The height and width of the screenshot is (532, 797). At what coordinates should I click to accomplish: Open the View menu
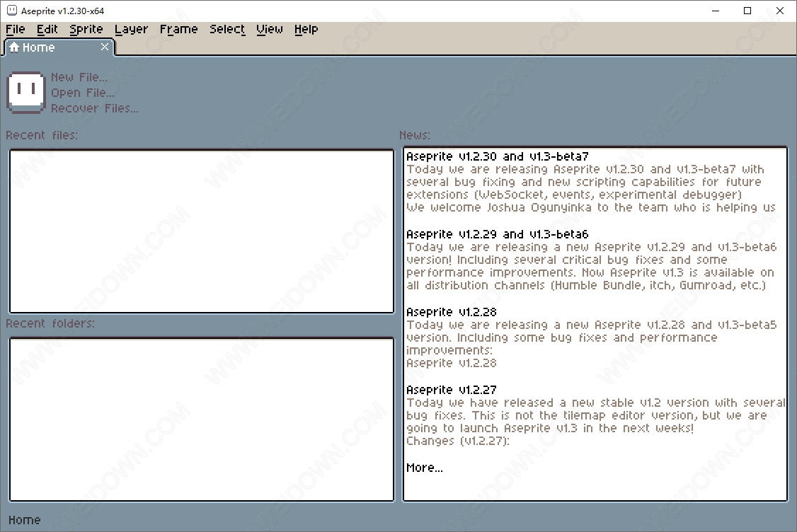tap(270, 30)
